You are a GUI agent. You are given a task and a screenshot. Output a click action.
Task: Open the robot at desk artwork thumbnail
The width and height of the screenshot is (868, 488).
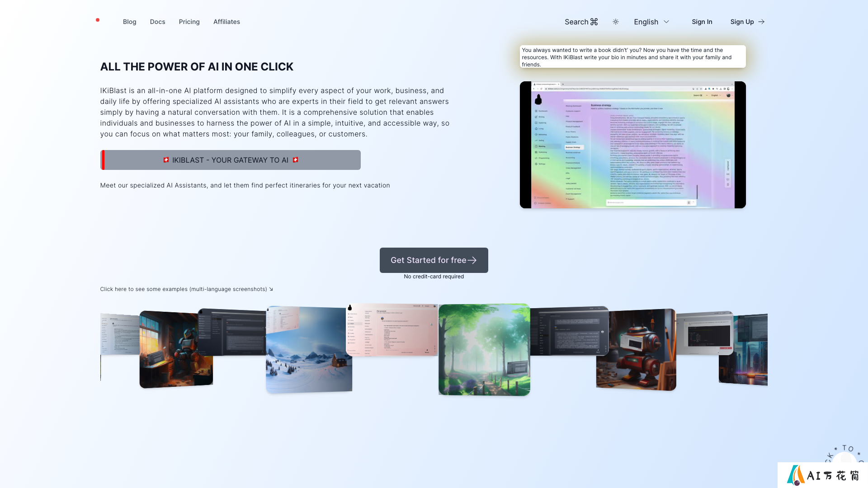pos(176,349)
